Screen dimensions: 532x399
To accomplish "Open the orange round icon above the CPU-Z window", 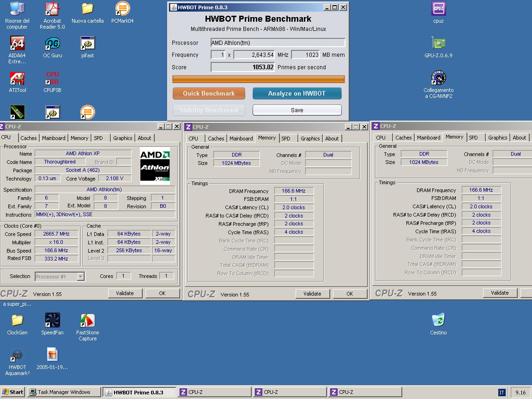I will pyautogui.click(x=88, y=112).
